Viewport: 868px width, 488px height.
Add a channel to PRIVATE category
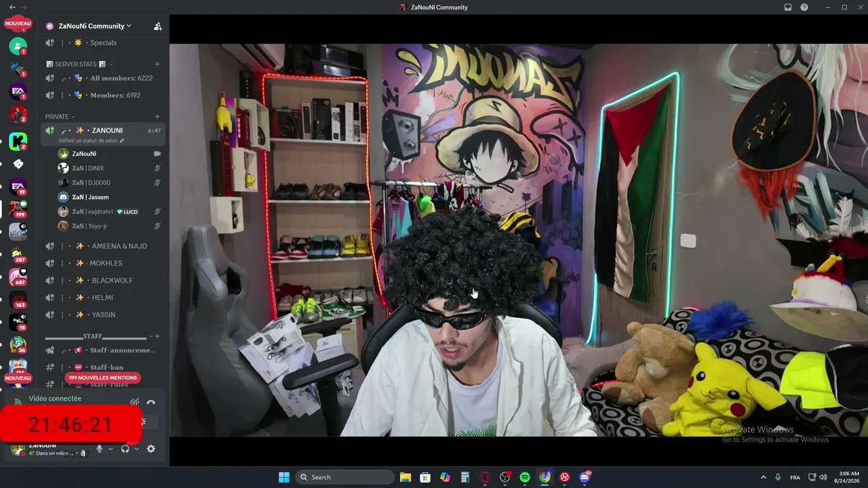tap(157, 117)
